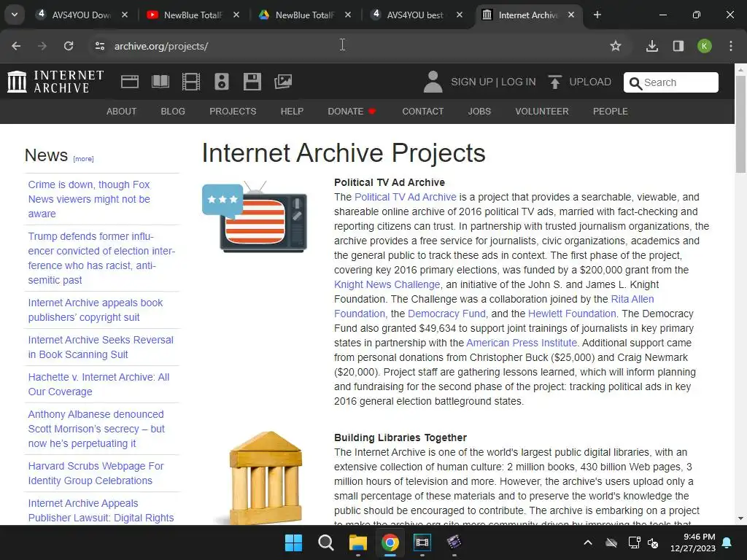Open the Political TV Ad Archive link
The height and width of the screenshot is (560, 747).
click(x=406, y=197)
